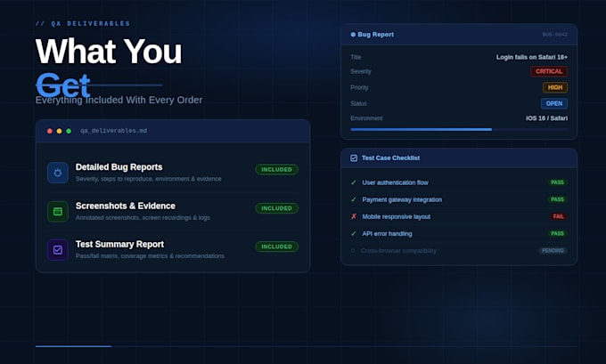
Task: Click the red X for Mobile responsive layout
Action: pos(353,216)
